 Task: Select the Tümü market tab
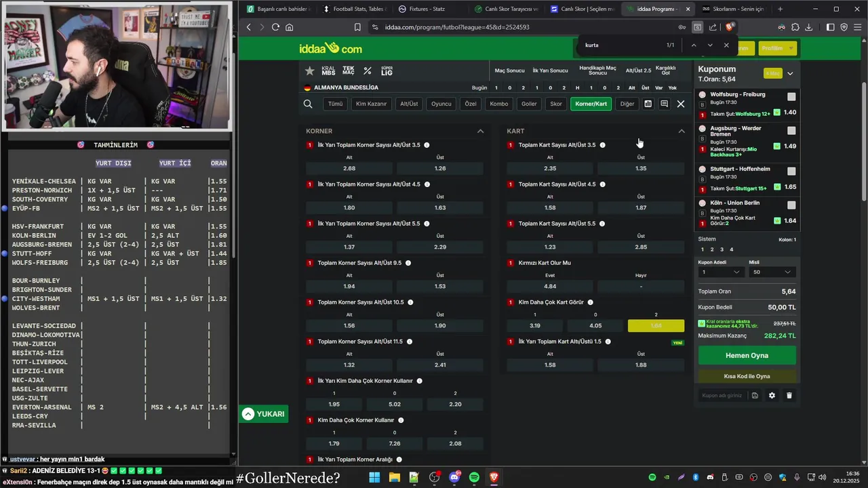[335, 104]
